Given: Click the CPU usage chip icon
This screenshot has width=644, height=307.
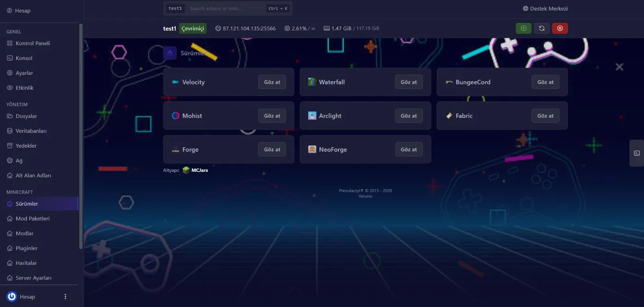Looking at the screenshot, I should [x=287, y=28].
